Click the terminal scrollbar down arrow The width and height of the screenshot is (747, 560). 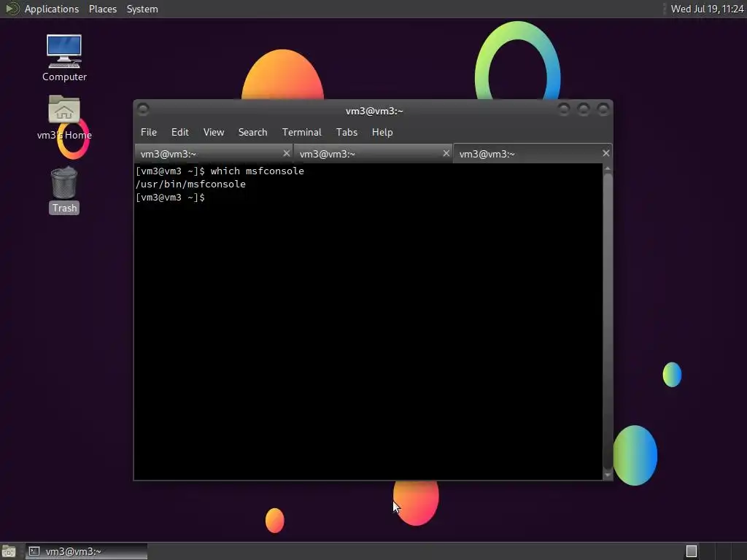point(608,475)
